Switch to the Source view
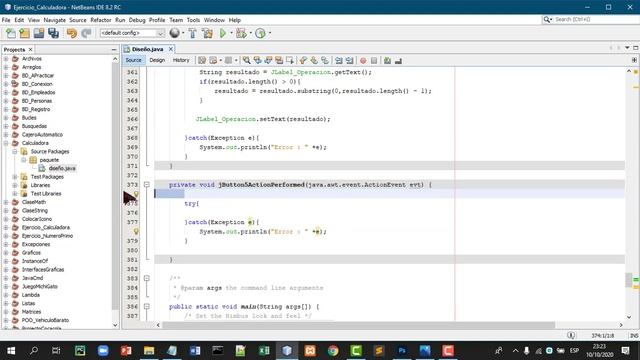The width and height of the screenshot is (640, 360). [x=133, y=60]
